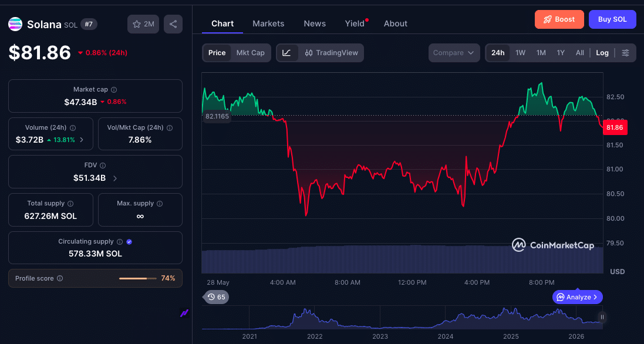This screenshot has width=644, height=344.
Task: Click the $47.34B market cap value
Action: [80, 102]
